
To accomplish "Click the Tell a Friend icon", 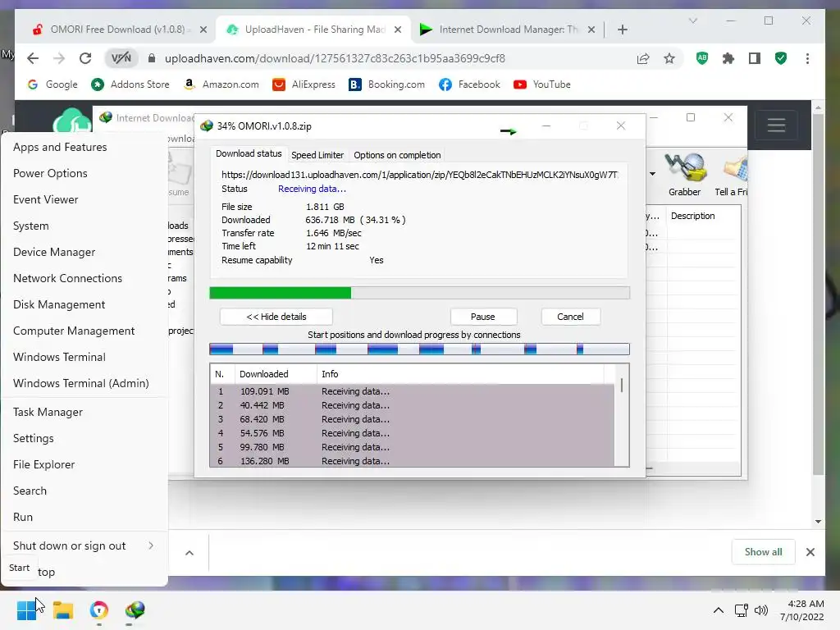I will click(x=732, y=175).
